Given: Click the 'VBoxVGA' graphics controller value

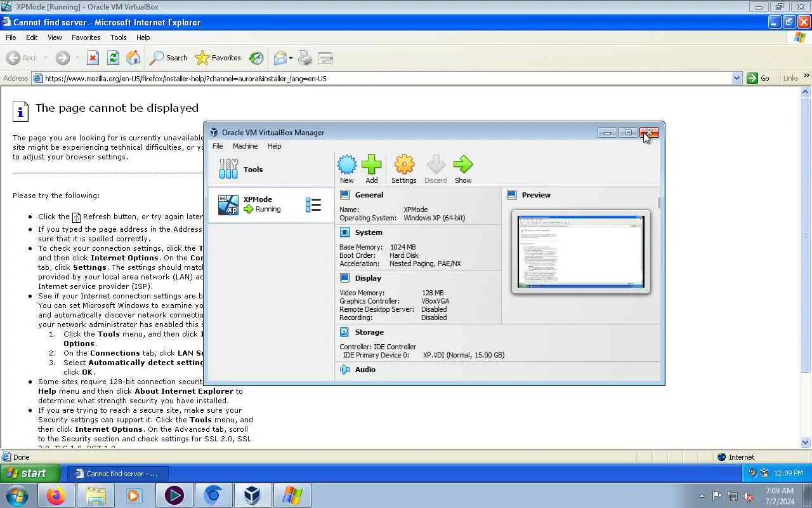Looking at the screenshot, I should 436,301.
